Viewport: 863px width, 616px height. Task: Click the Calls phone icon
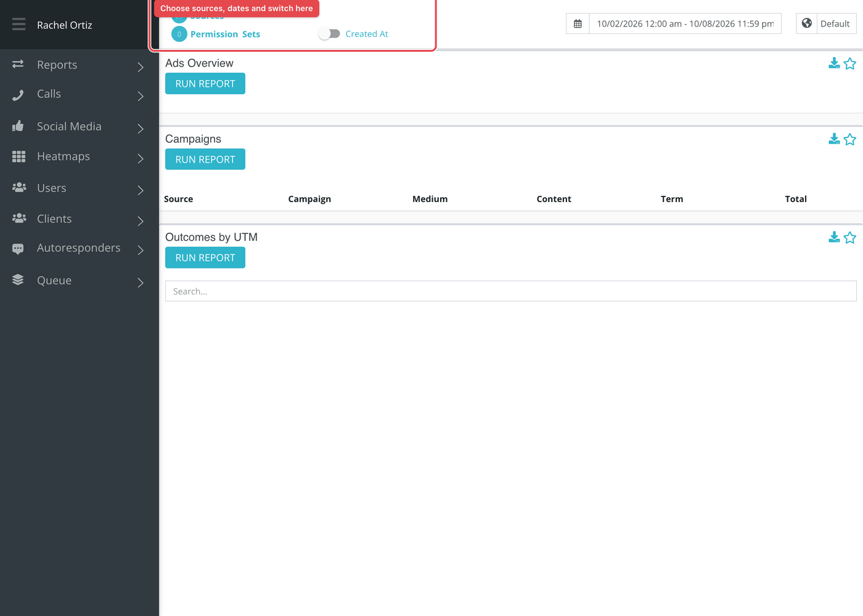coord(18,95)
